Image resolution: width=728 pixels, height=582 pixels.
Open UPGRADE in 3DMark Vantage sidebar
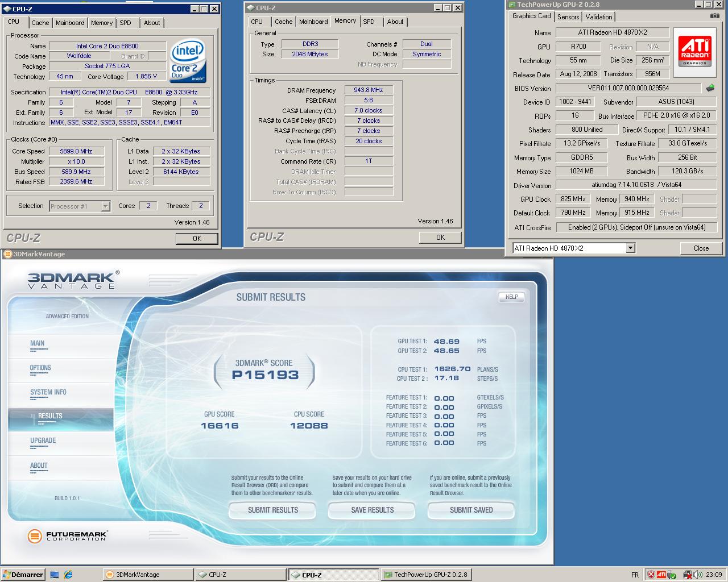[x=43, y=440]
